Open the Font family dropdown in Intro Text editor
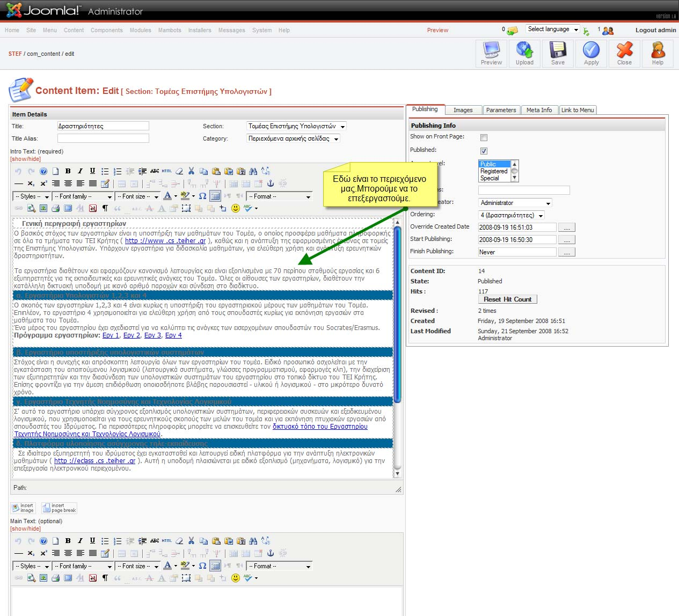679x616 pixels. (83, 196)
